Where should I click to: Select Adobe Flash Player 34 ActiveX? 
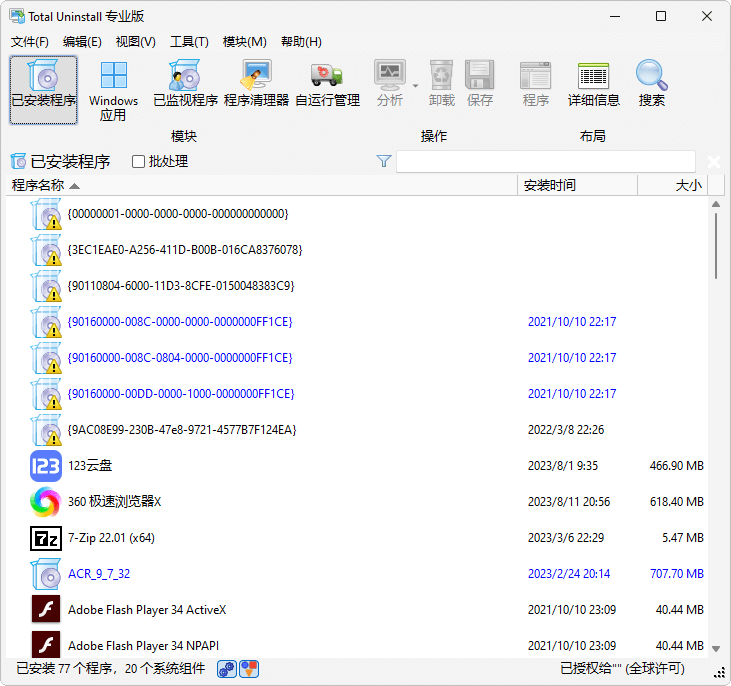(x=357, y=610)
